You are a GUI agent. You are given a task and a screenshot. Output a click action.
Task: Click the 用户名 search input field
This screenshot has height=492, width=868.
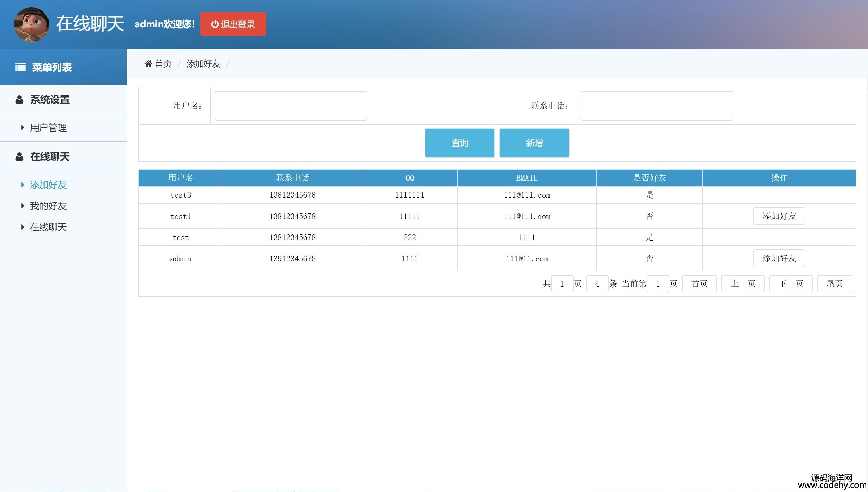pos(290,106)
